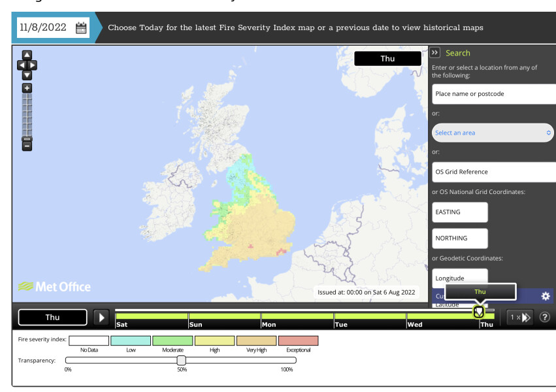Screen dimensions: 556x392
Task: Select Wed on the timeline
Action: 414,324
